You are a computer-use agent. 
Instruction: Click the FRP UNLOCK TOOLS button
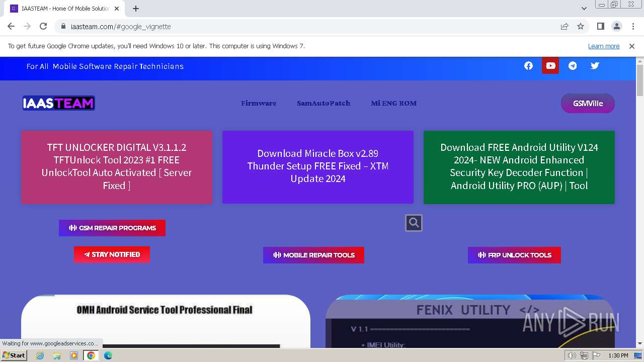point(514,255)
